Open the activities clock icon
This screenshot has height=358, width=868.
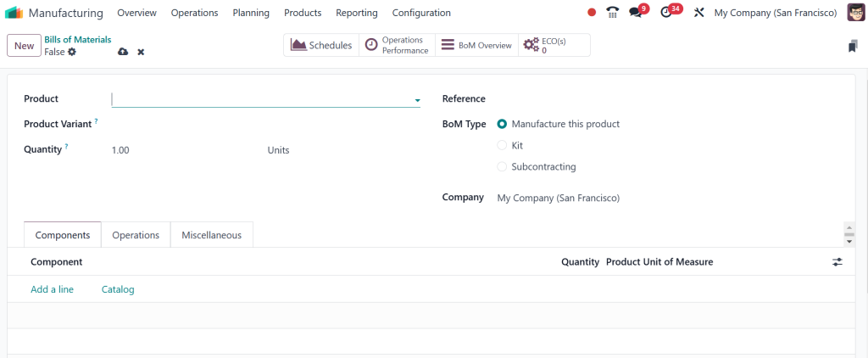tap(666, 12)
